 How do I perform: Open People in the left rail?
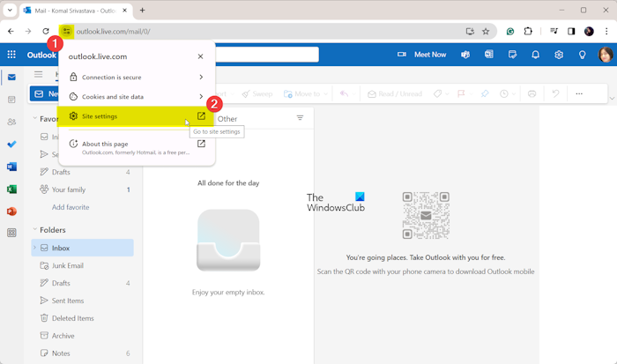[11, 122]
